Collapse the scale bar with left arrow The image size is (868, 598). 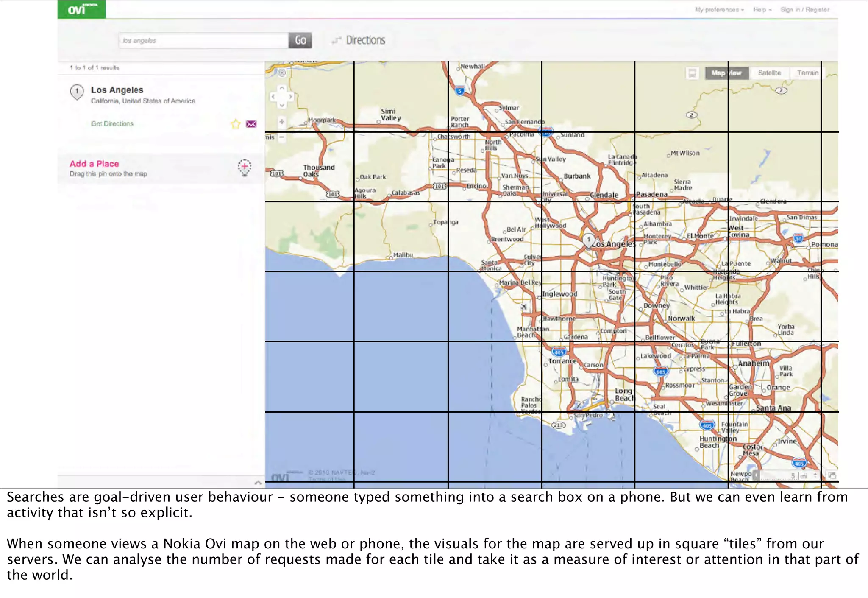756,475
